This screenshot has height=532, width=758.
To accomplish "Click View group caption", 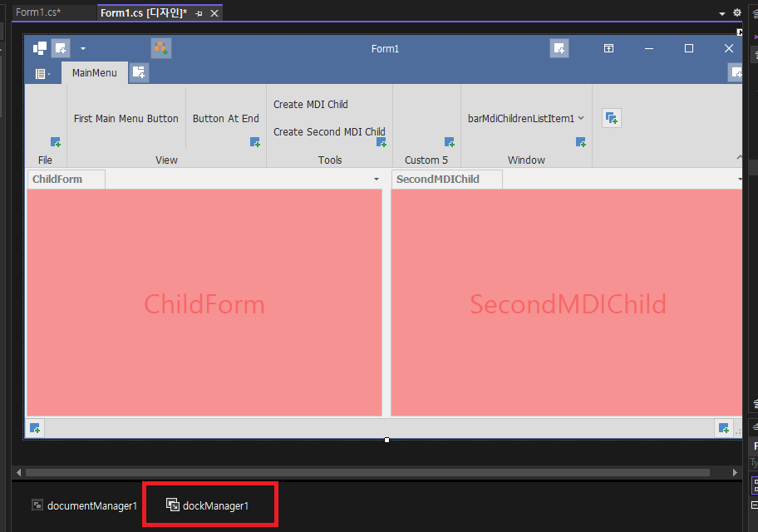I will [166, 160].
